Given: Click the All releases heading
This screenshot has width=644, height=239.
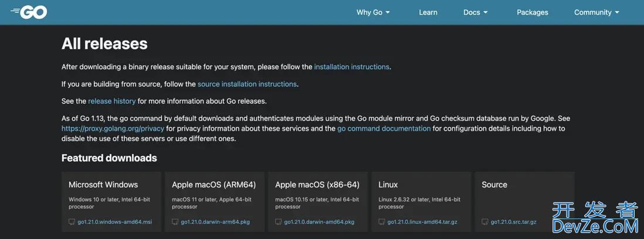Looking at the screenshot, I should 104,43.
